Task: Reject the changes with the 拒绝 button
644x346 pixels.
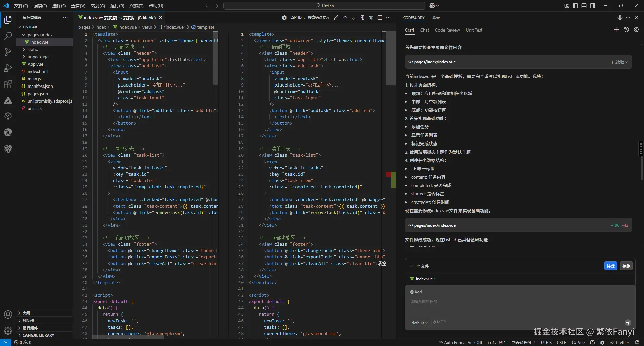Action: pos(626,266)
